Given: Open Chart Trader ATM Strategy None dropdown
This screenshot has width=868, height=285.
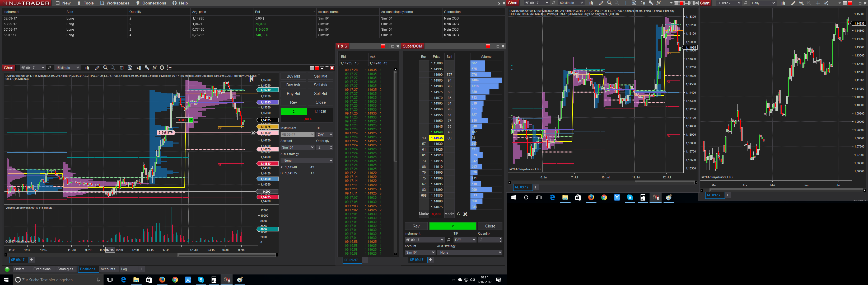Looking at the screenshot, I should click(x=307, y=160).
